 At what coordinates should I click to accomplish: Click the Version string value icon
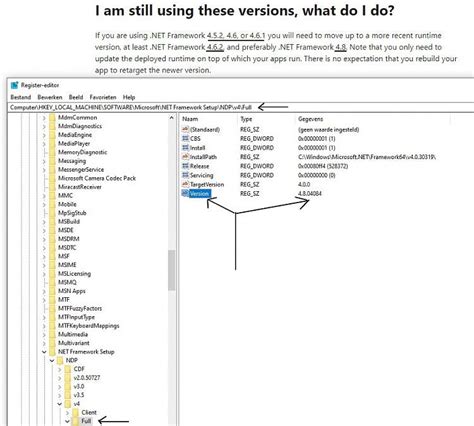[x=185, y=193]
